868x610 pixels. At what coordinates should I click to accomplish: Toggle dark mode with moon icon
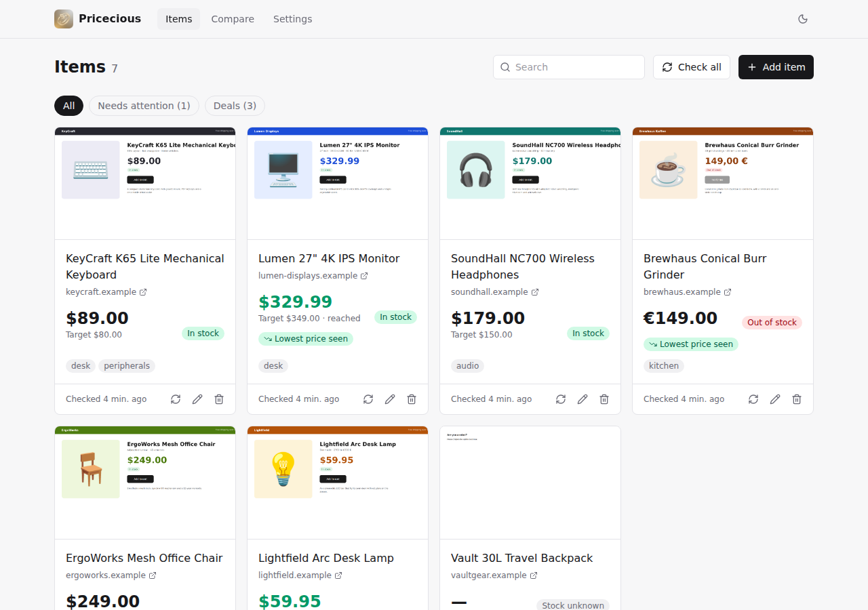click(x=803, y=19)
